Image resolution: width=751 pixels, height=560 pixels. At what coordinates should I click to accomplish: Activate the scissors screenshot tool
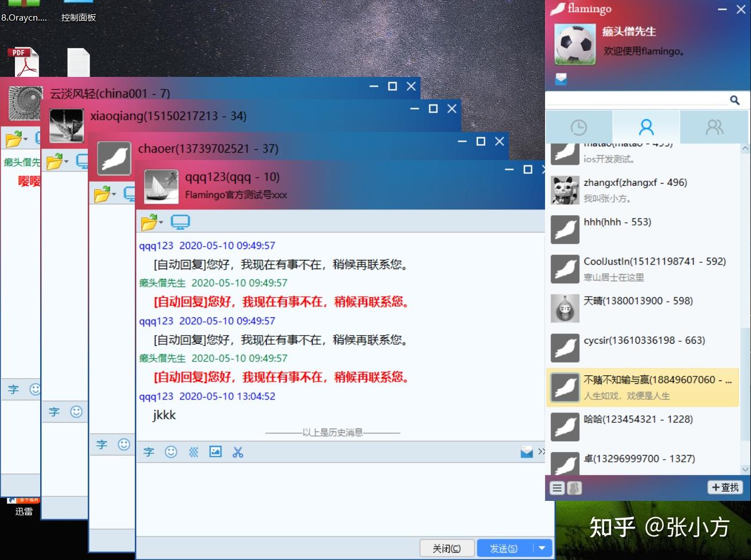coord(238,452)
